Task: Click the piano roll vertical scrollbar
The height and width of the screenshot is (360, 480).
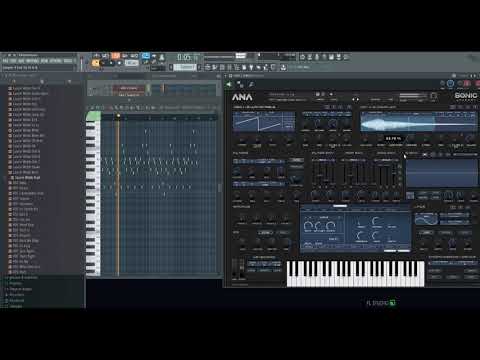Action: [x=220, y=188]
